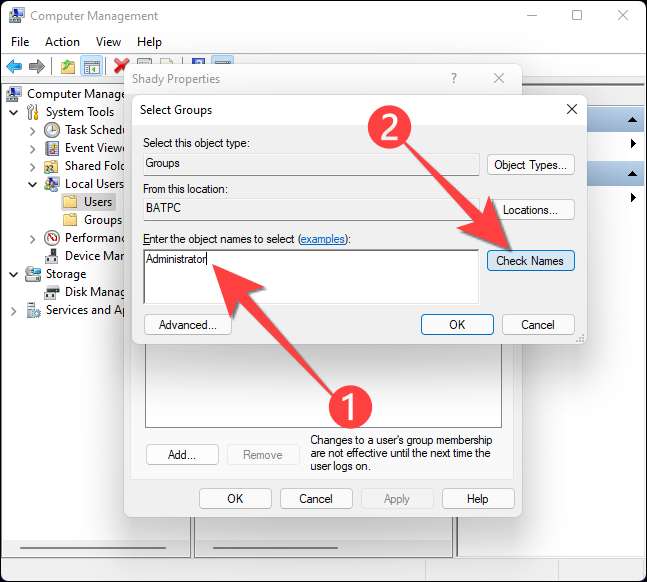
Task: Click the gray Forward arrow in toolbar
Action: [x=37, y=66]
